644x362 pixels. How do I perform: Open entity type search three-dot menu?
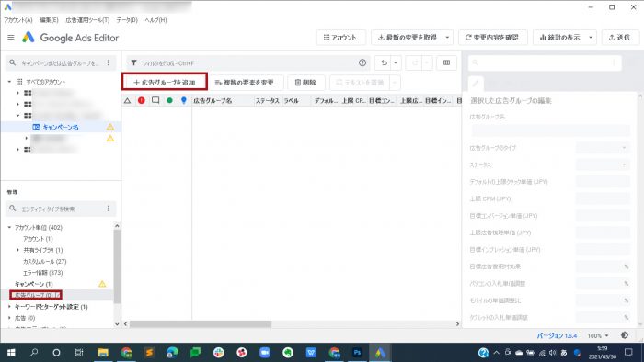pos(109,209)
